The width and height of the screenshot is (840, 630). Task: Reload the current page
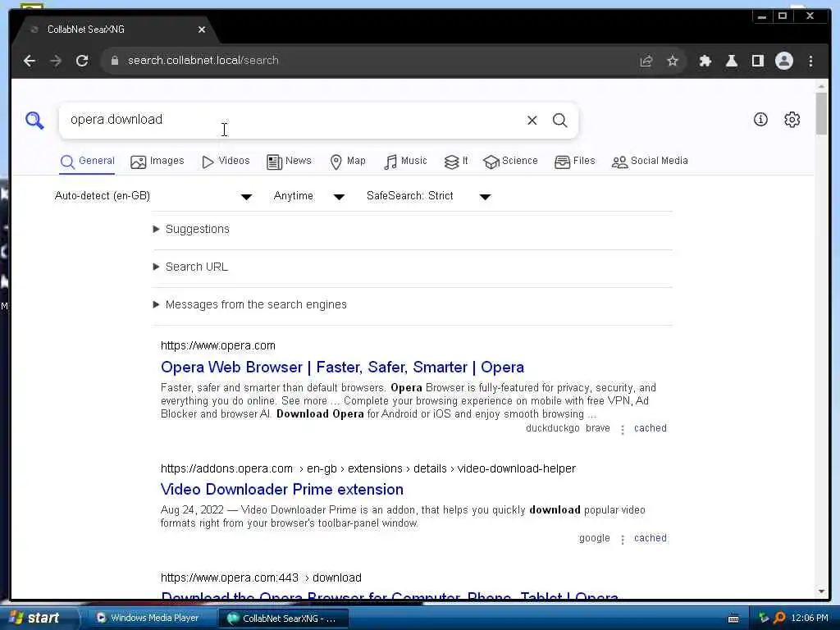pyautogui.click(x=82, y=61)
